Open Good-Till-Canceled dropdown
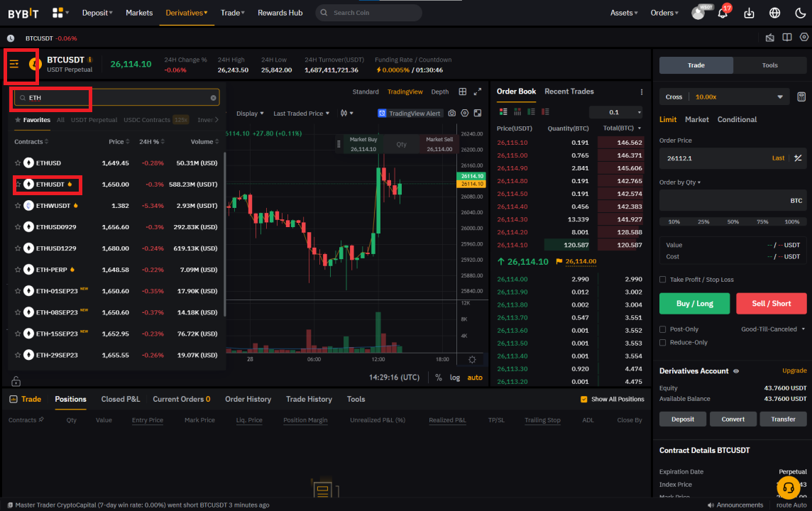The width and height of the screenshot is (812, 511). 773,329
